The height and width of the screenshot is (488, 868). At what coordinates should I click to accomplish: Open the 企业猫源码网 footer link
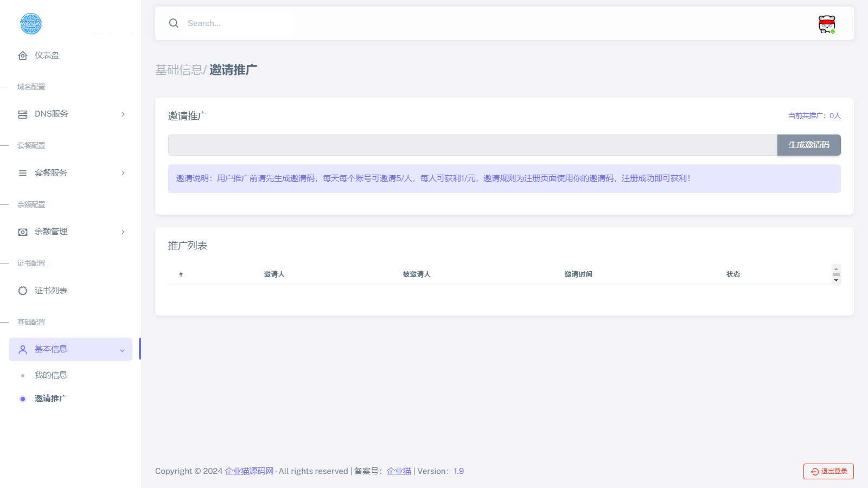coord(248,471)
